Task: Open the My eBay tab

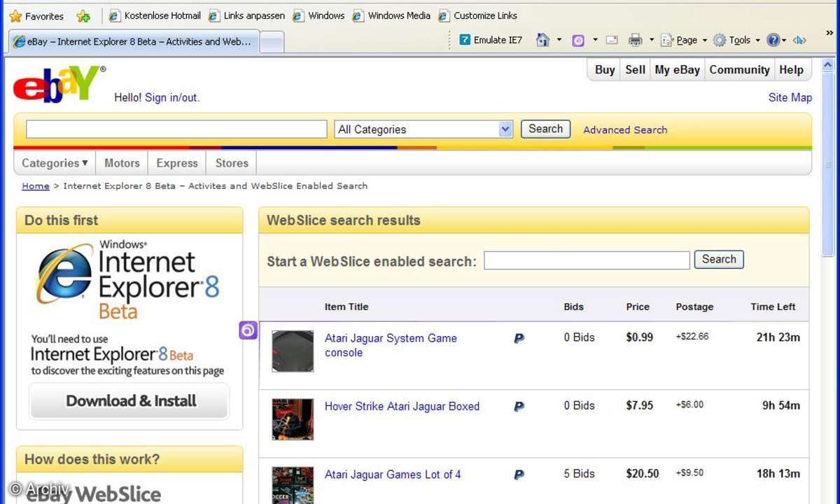Action: 677,69
